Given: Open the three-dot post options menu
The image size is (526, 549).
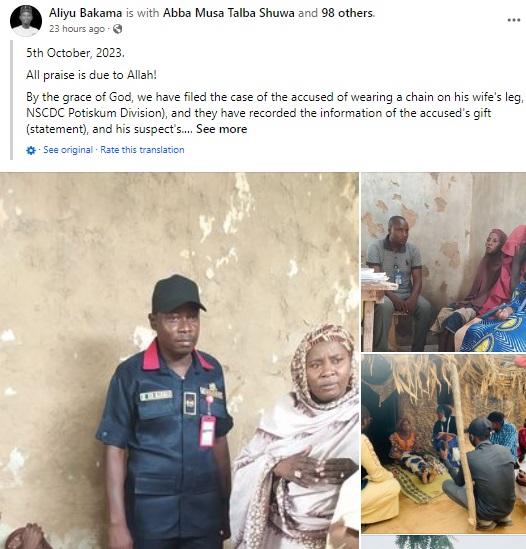Looking at the screenshot, I should [514, 20].
